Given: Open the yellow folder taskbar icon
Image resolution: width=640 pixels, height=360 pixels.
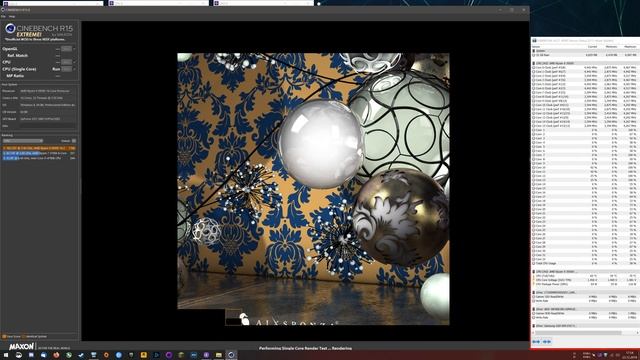Looking at the screenshot, I should point(219,355).
